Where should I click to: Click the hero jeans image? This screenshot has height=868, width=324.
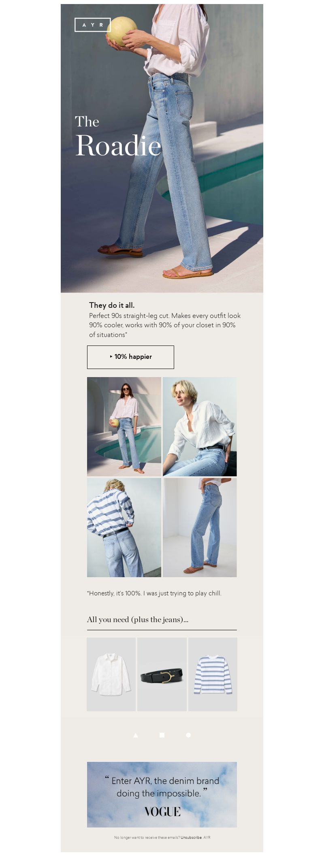point(162,148)
